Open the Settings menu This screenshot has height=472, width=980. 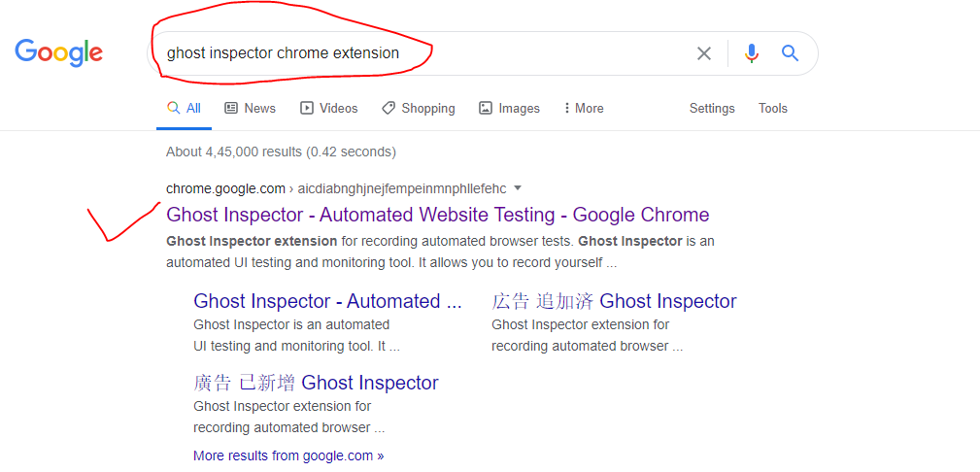pos(712,108)
